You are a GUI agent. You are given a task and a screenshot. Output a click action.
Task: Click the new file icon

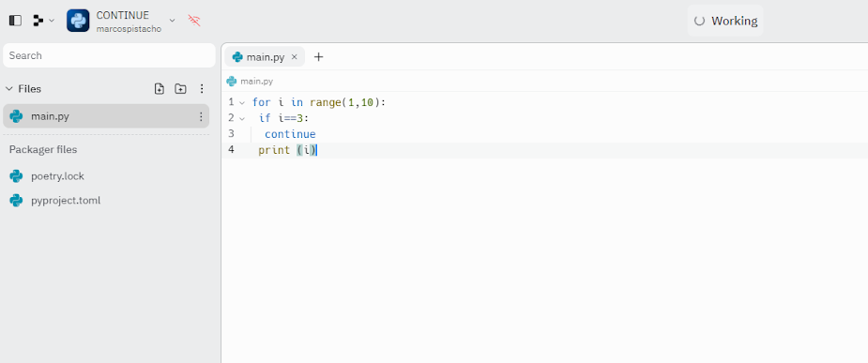tap(160, 88)
